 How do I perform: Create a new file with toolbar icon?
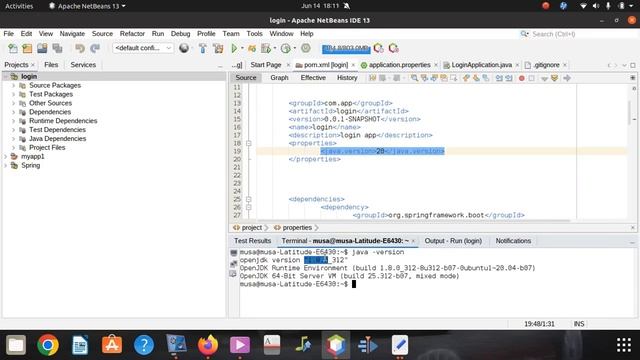(x=13, y=49)
